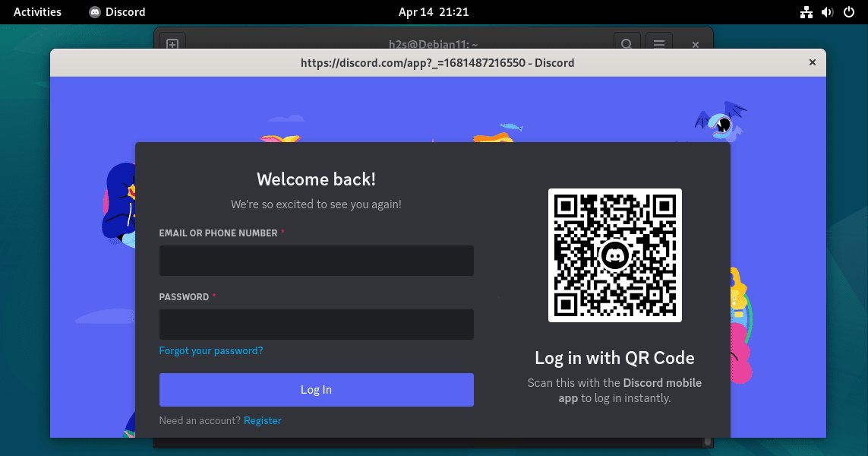Click the volume speaker icon

(x=828, y=12)
